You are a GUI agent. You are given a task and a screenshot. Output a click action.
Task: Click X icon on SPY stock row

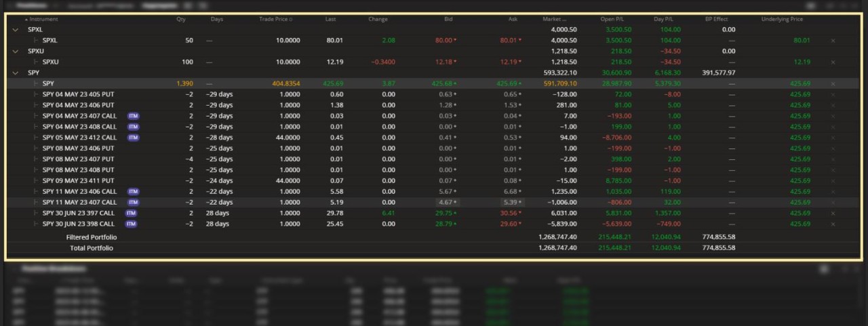tap(833, 83)
